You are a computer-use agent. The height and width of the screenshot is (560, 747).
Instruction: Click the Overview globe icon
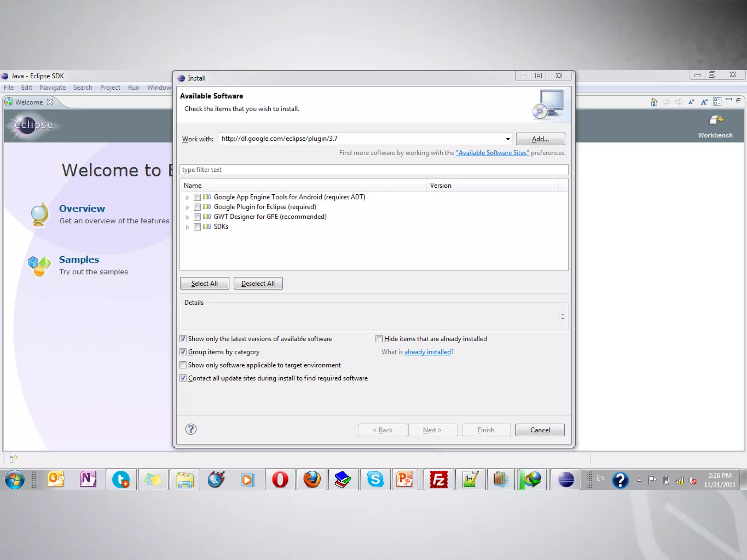(40, 214)
